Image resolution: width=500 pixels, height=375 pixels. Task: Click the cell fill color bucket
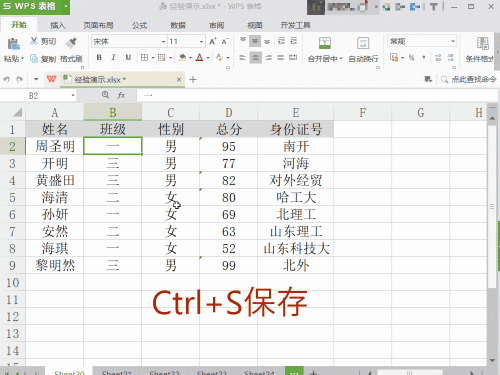coord(182,58)
